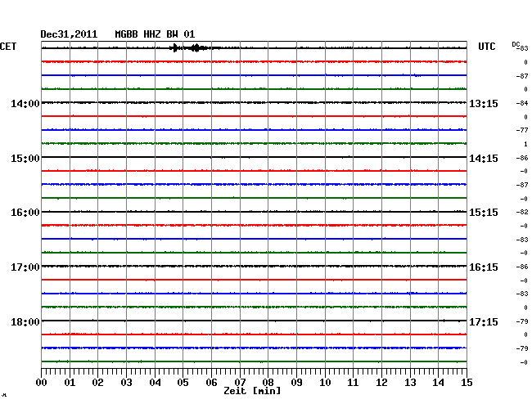The image size is (532, 404).
Task: Click the date label Dec31,2011
Action: coord(69,34)
